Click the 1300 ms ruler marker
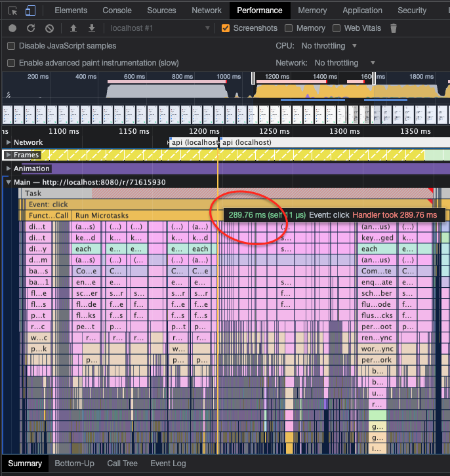450x476 pixels. (344, 131)
